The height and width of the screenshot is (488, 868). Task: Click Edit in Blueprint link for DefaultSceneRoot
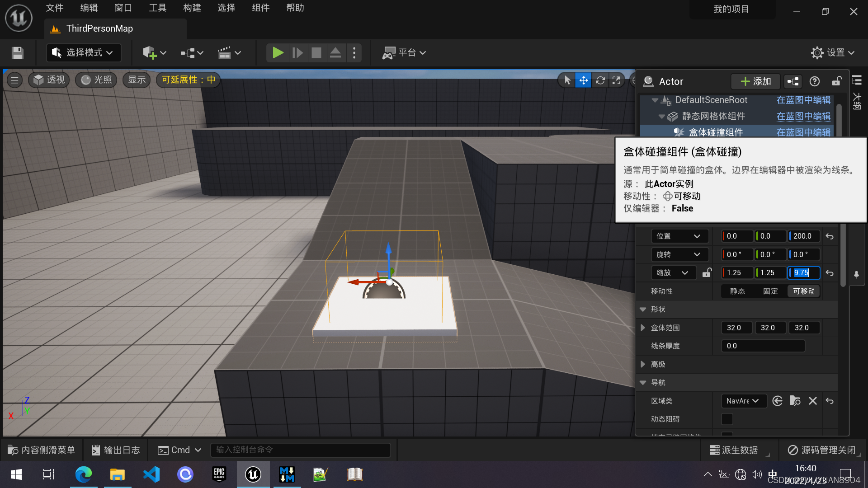(803, 100)
